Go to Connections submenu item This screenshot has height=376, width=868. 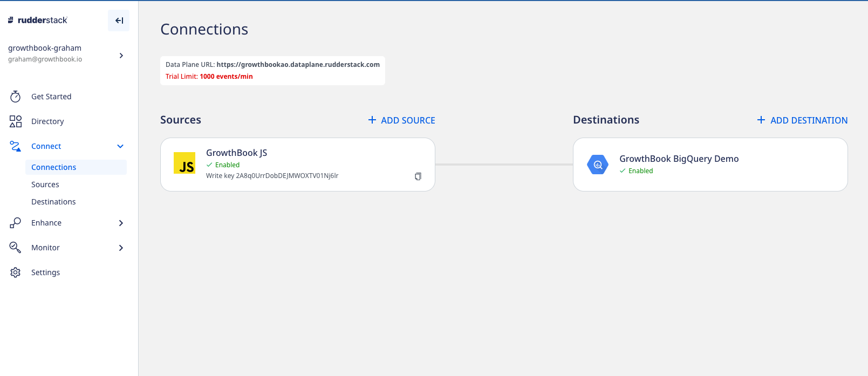coord(76,167)
